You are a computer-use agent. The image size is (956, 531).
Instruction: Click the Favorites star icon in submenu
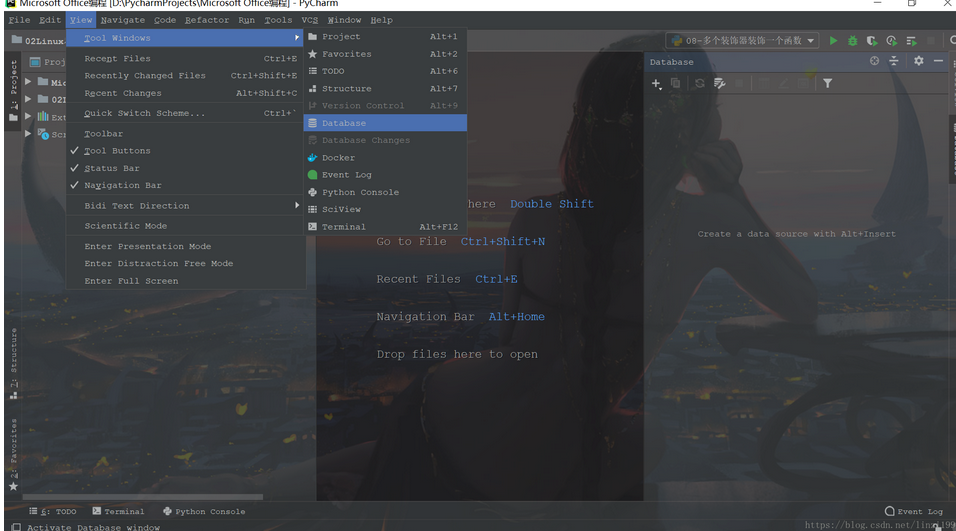click(313, 54)
